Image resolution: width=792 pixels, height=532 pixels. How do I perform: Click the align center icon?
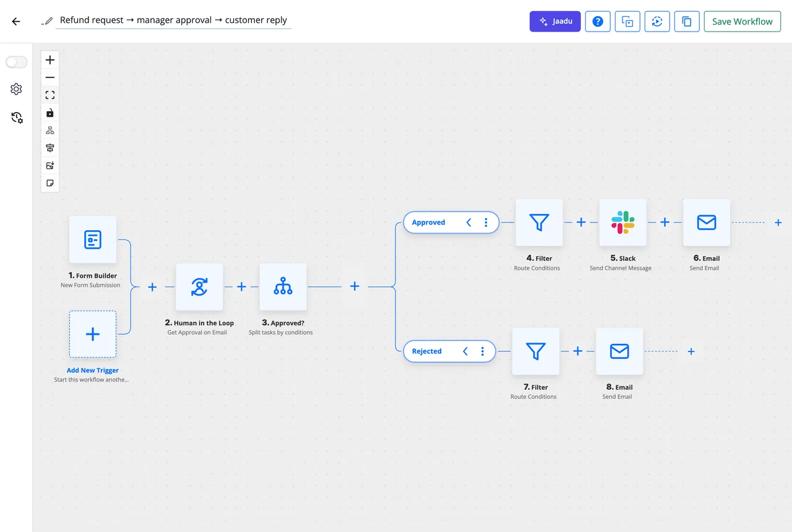point(50,148)
